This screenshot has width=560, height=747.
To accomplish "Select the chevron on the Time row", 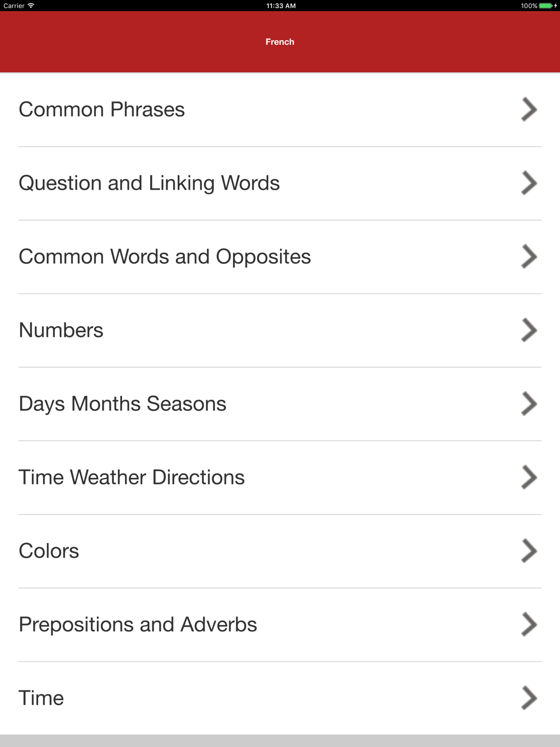I will (x=529, y=698).
